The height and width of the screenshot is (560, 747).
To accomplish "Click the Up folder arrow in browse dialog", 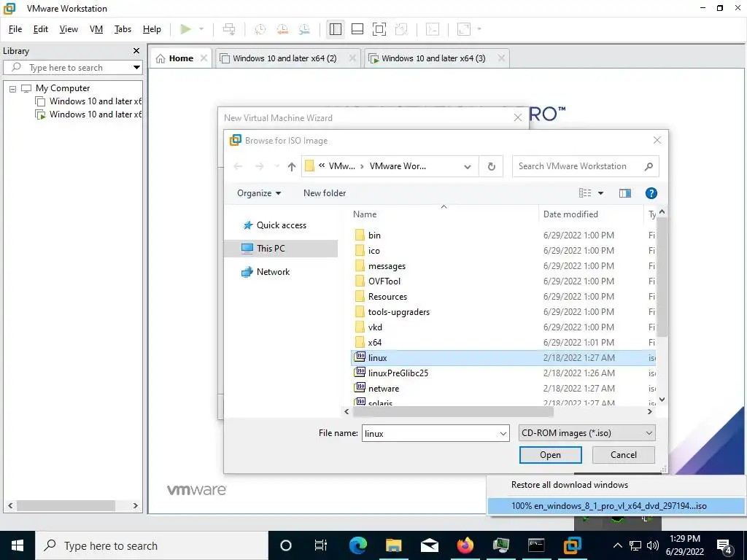I will click(292, 166).
